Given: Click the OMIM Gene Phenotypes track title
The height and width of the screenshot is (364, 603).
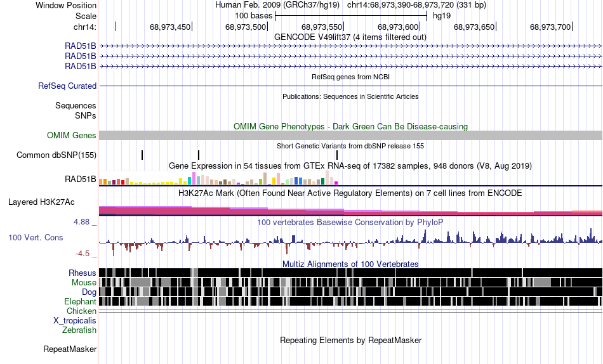Looking at the screenshot, I should [x=351, y=126].
